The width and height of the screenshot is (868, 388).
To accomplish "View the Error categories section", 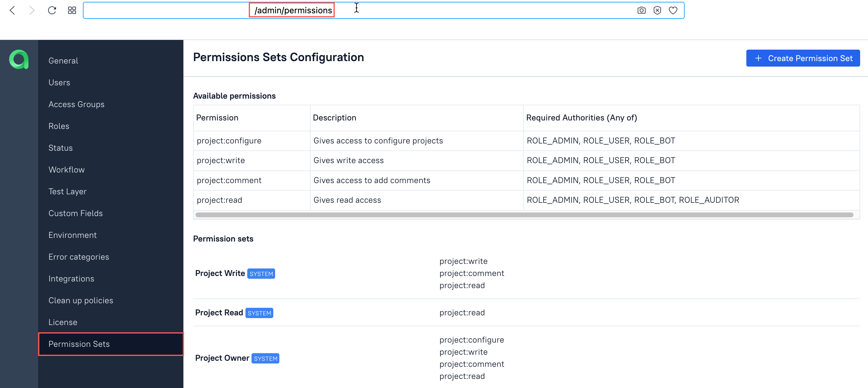I will tap(78, 257).
